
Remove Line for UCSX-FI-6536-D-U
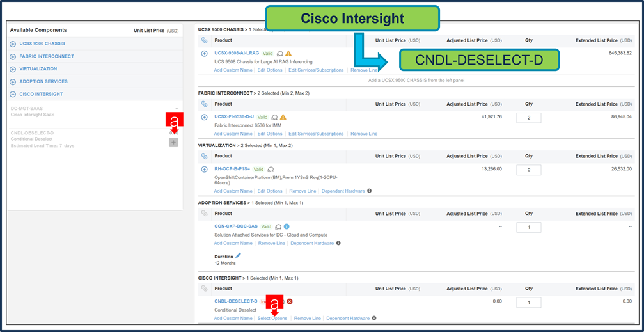tap(364, 134)
